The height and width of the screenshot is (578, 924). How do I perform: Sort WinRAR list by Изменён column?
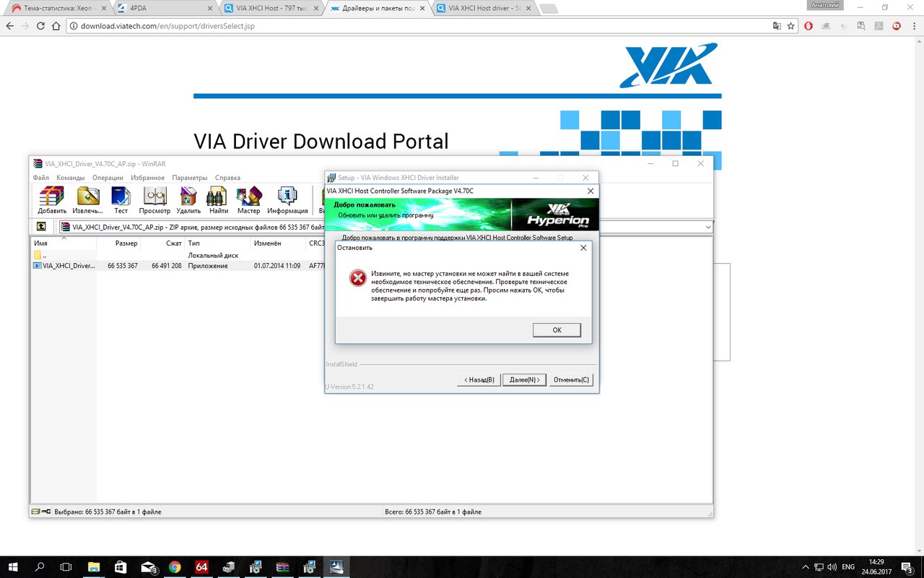click(x=278, y=243)
